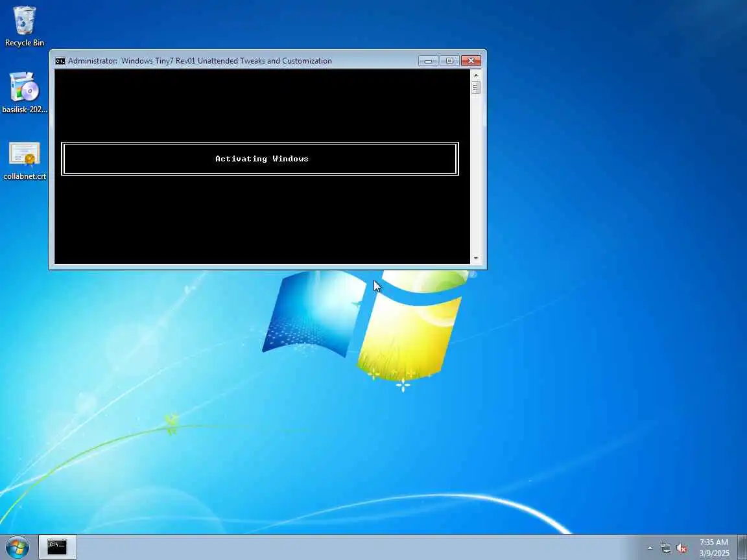Click the command prompt window title icon
This screenshot has height=560, width=747.
[x=60, y=61]
